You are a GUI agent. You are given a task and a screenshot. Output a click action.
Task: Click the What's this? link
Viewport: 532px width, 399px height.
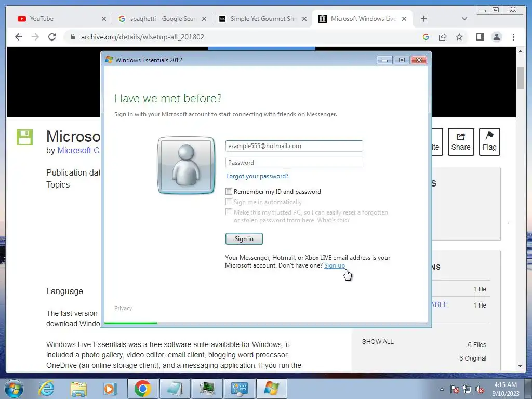coord(333,220)
